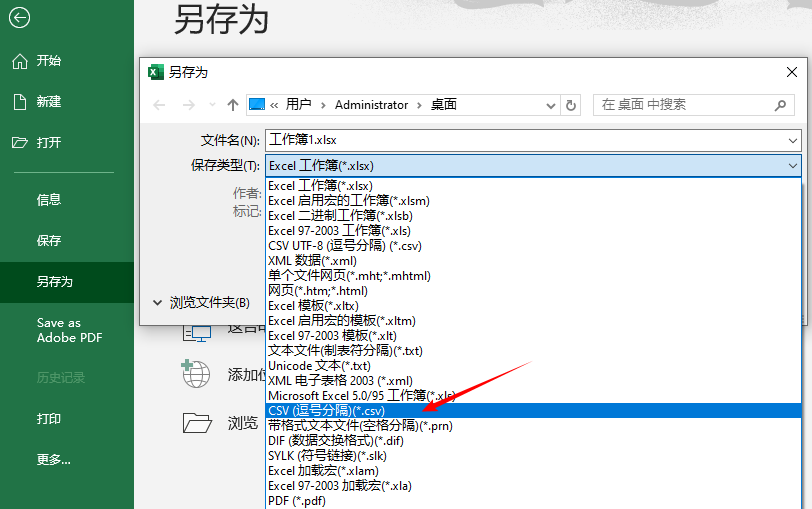Click Administrator in the address path
The image size is (812, 509).
[x=371, y=105]
